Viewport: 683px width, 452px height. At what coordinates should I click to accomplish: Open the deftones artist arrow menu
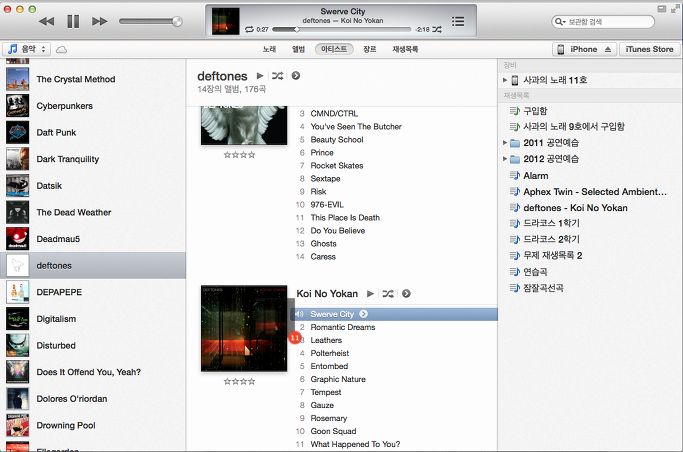(296, 76)
